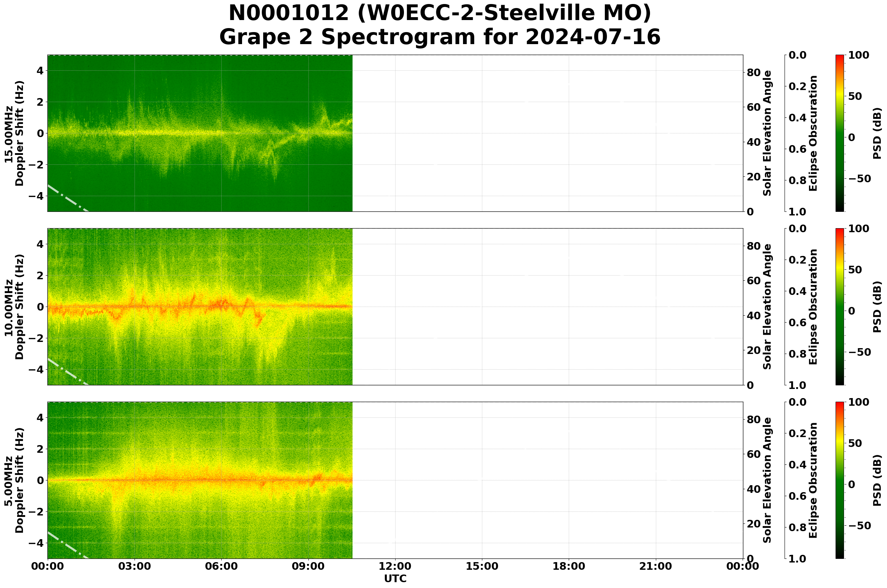
Task: Click solar elevation tick 80 in 15.00MHz panel
Action: (x=754, y=73)
